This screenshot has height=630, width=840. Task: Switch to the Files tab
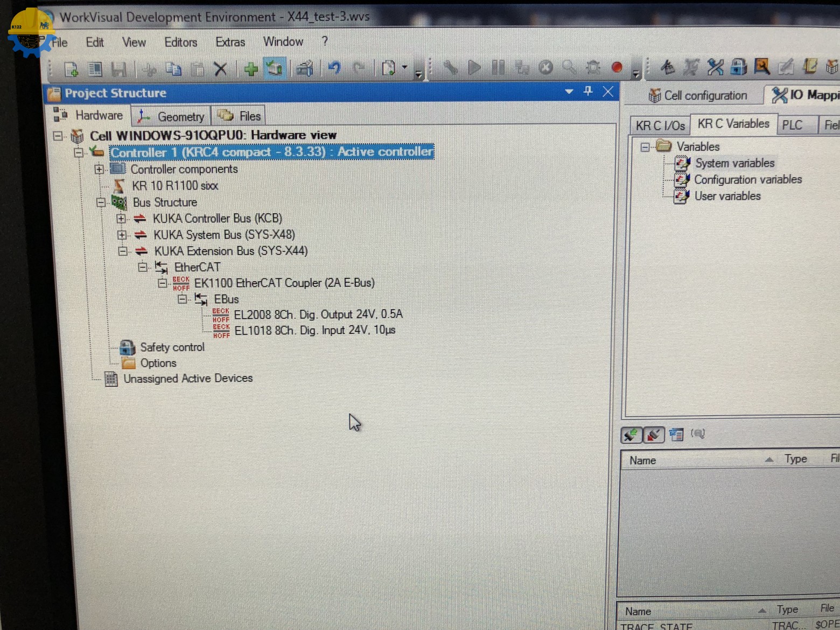pos(239,116)
